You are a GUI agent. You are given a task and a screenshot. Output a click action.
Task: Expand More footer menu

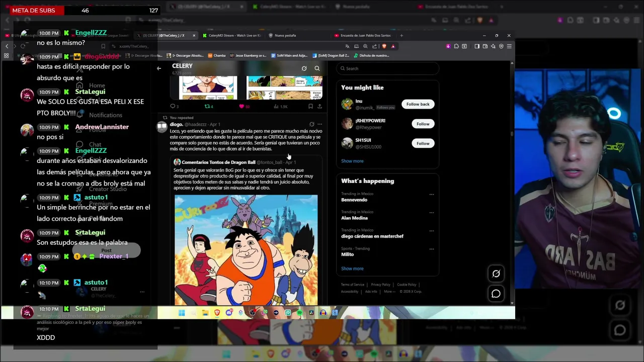pos(389,292)
